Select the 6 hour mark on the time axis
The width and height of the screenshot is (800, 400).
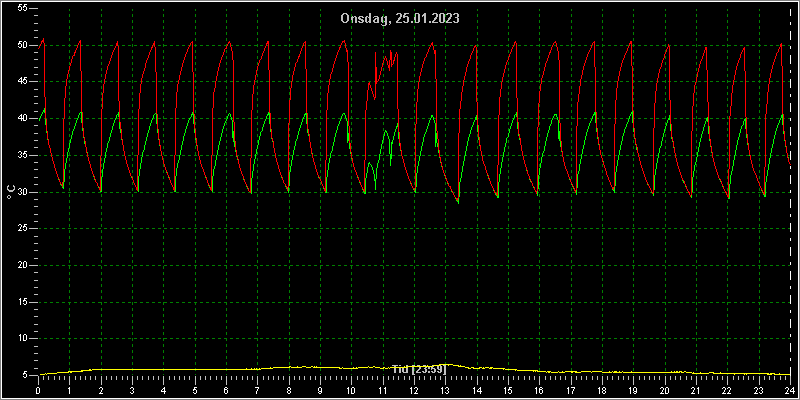pyautogui.click(x=226, y=390)
